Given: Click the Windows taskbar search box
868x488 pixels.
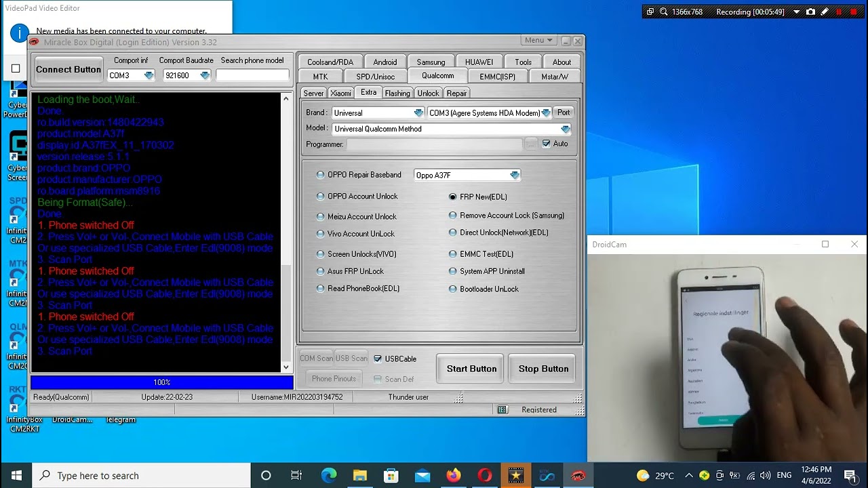Looking at the screenshot, I should point(142,475).
